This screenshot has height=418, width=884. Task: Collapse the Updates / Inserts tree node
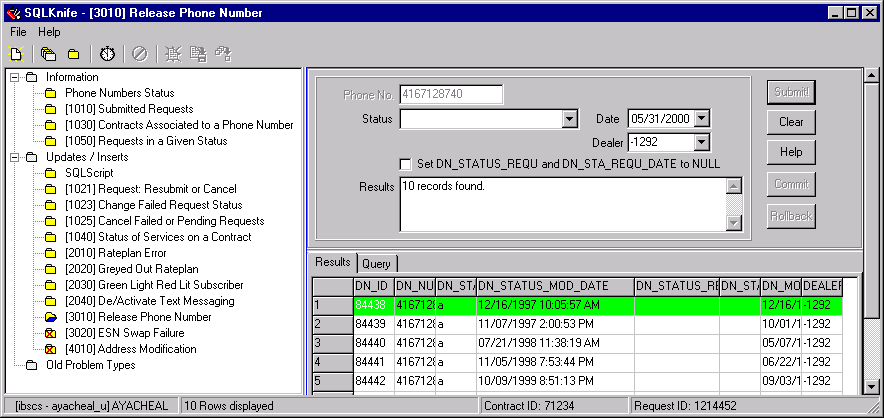(x=14, y=157)
